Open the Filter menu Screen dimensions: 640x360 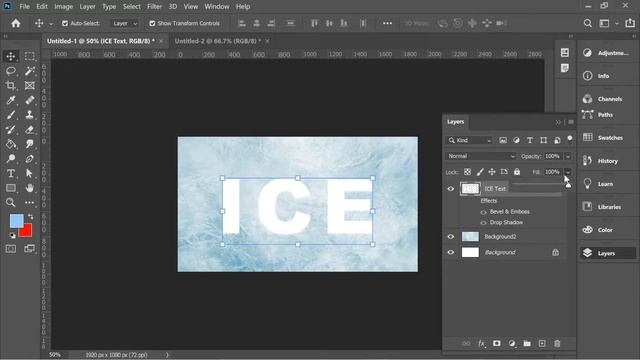[x=154, y=7]
